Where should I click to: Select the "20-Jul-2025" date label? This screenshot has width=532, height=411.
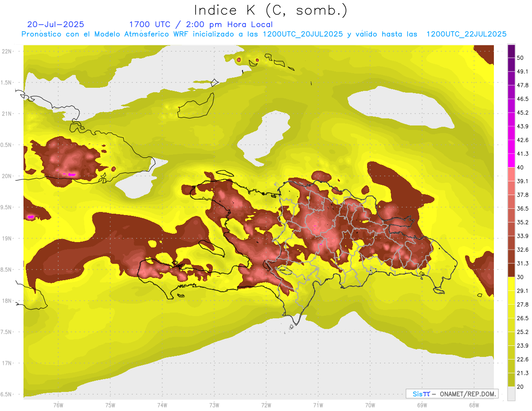click(55, 24)
